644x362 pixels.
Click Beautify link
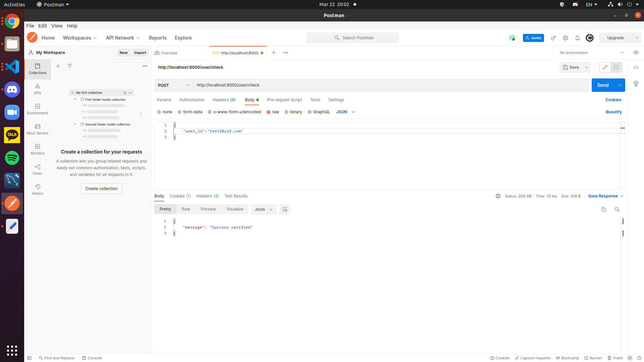613,112
